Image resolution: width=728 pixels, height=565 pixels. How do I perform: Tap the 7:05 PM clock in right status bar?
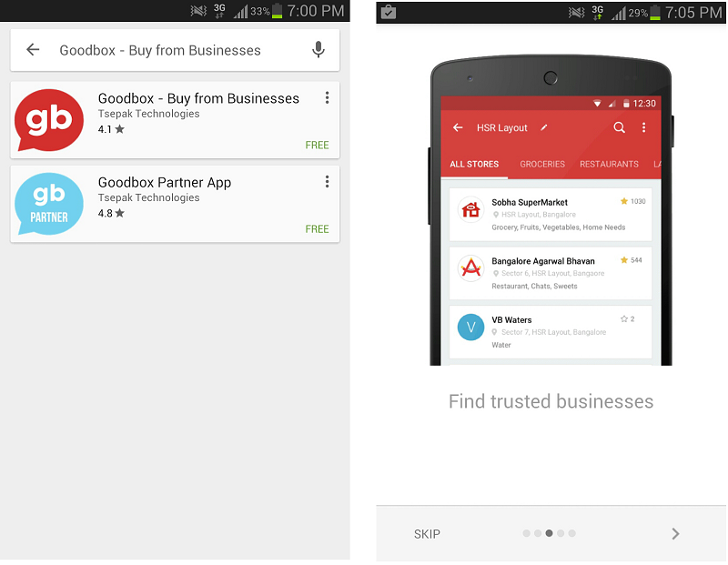click(x=693, y=13)
